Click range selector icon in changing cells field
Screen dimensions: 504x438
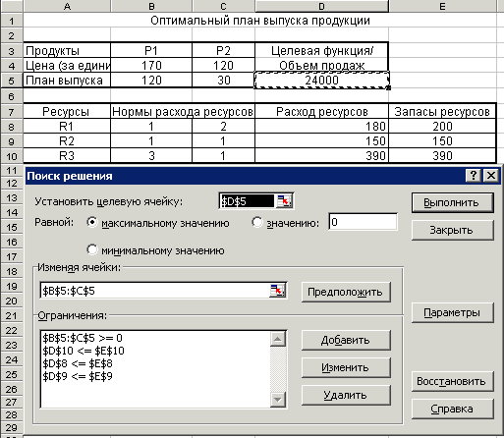277,291
